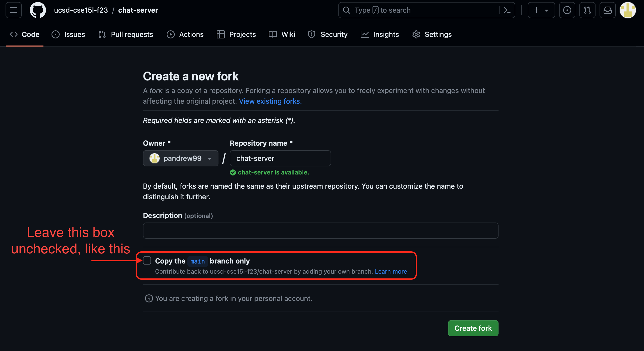Open the ucsd-cse15l-f23 organization link

(81, 10)
